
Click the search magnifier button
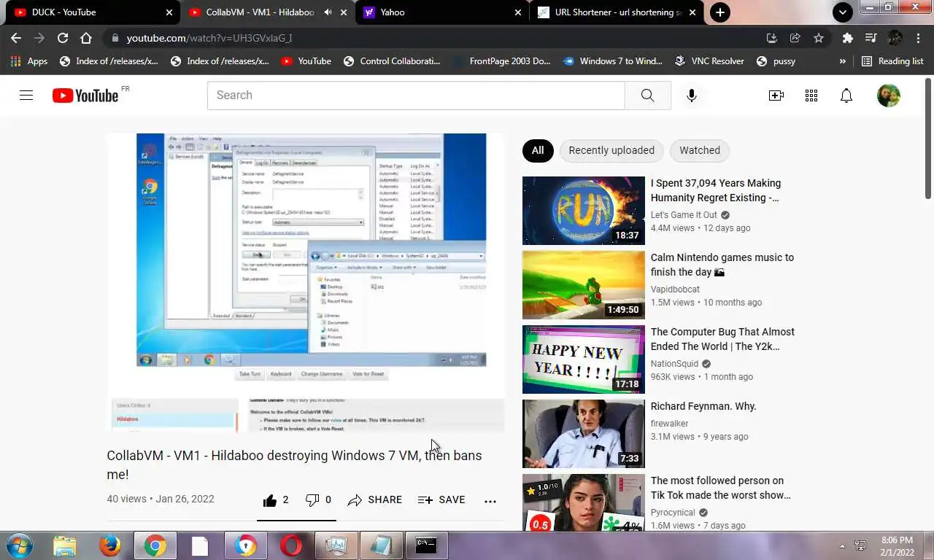(647, 96)
